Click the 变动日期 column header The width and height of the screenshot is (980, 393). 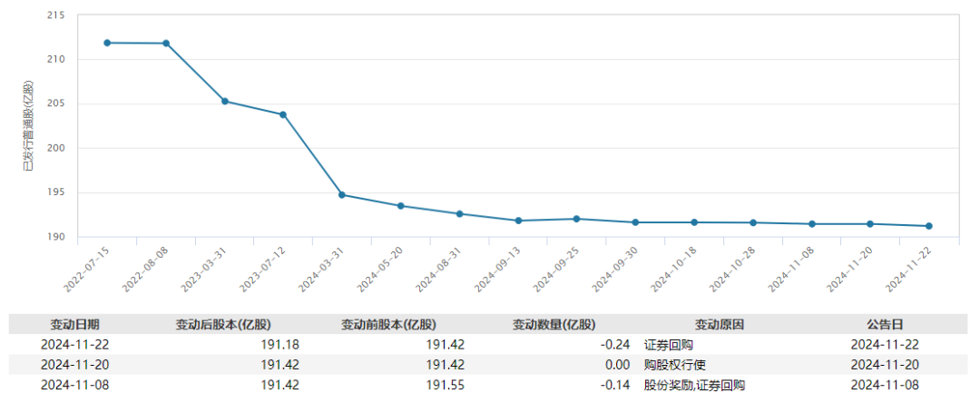pyautogui.click(x=74, y=324)
